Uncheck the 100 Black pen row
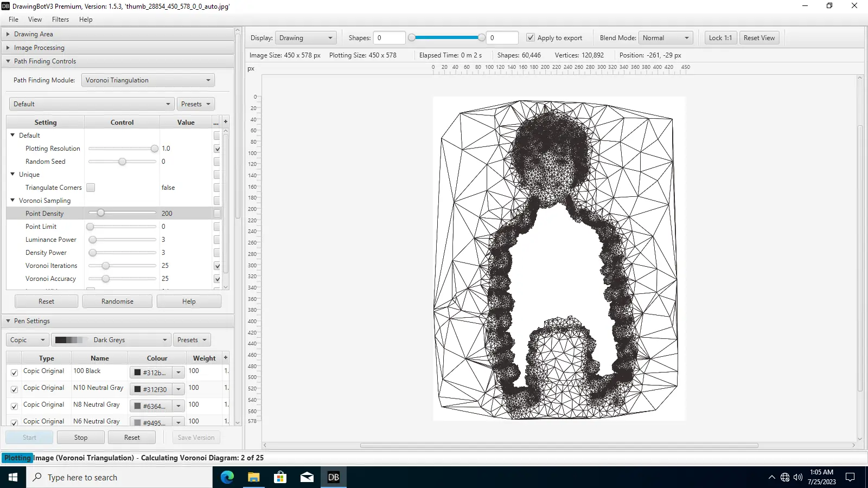The height and width of the screenshot is (488, 868). [14, 373]
